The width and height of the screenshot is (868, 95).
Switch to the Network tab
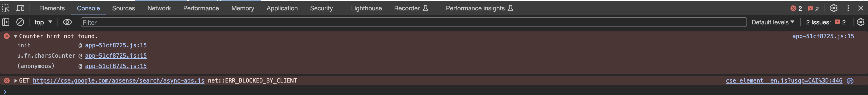click(x=159, y=8)
